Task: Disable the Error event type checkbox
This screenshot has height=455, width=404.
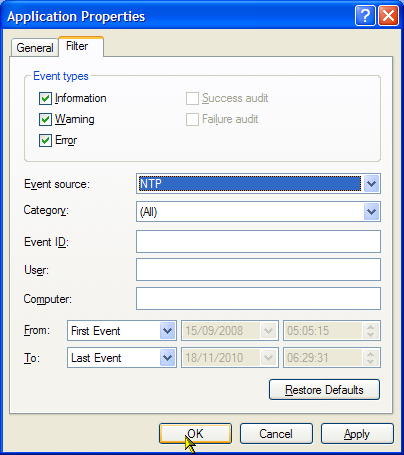Action: point(45,140)
